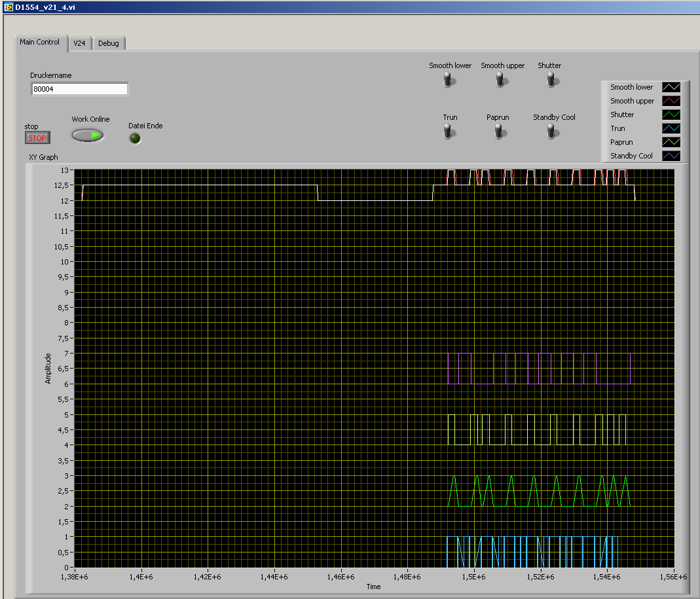This screenshot has width=700, height=599.
Task: Toggle the Smooth upper switch
Action: 500,79
